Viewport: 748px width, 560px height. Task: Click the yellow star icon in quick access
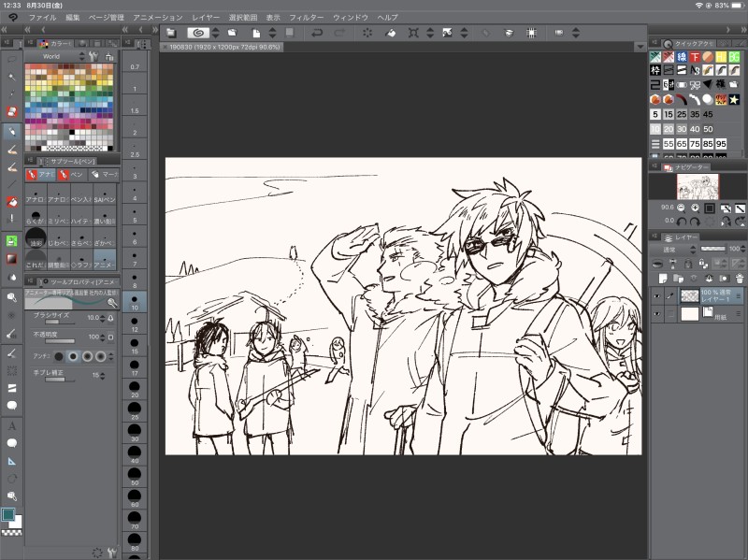[734, 99]
